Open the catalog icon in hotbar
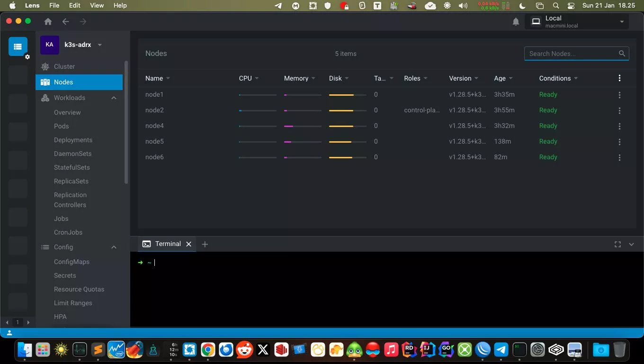644x364 pixels. click(18, 46)
